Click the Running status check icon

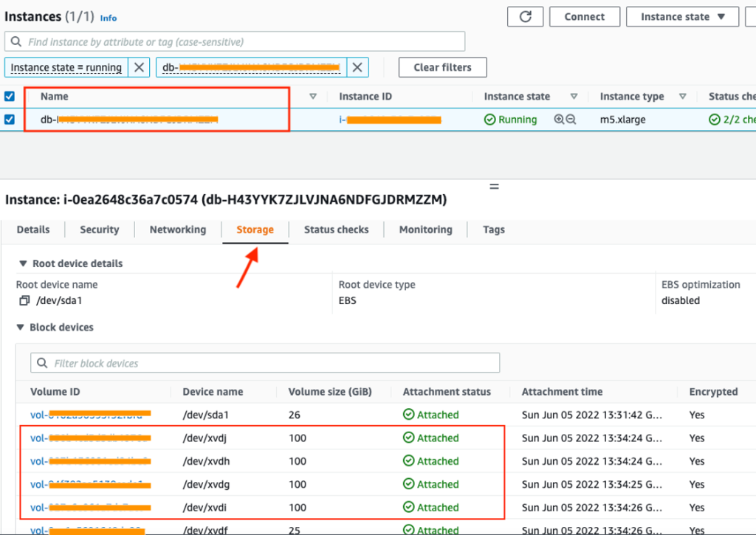492,119
